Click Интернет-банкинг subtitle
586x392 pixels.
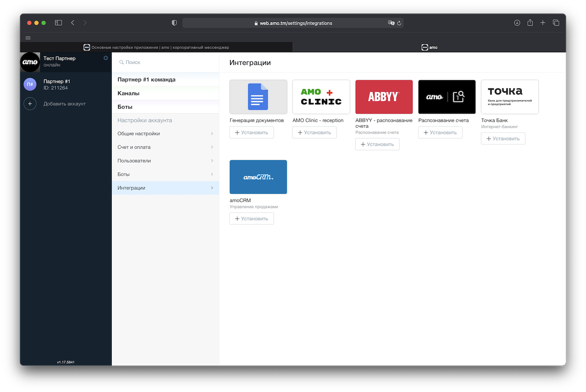click(x=499, y=127)
